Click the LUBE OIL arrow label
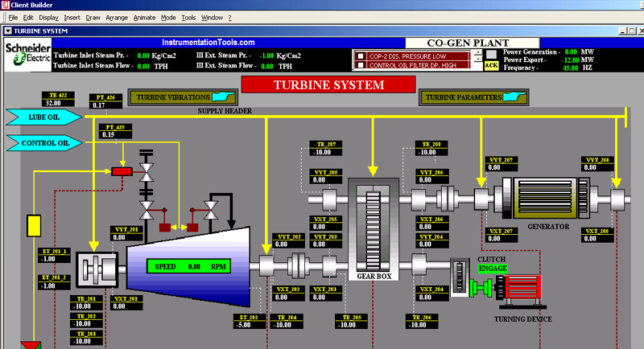This screenshot has width=644, height=349. (x=44, y=117)
